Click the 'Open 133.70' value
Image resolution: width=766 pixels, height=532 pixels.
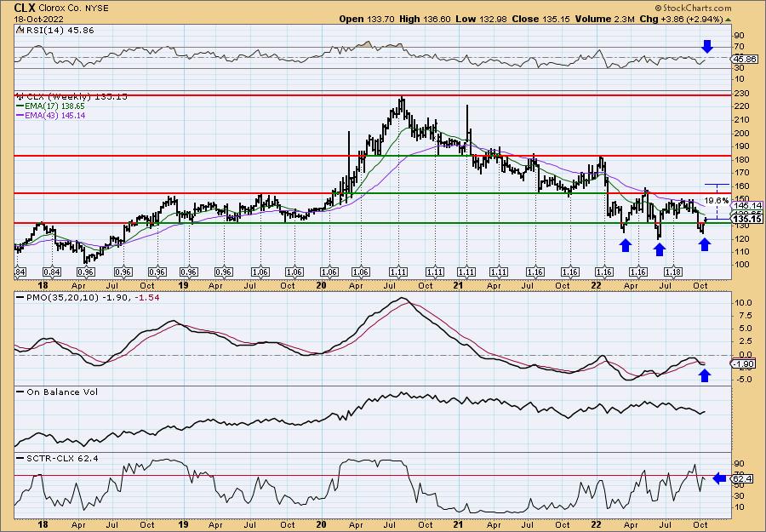(367, 20)
